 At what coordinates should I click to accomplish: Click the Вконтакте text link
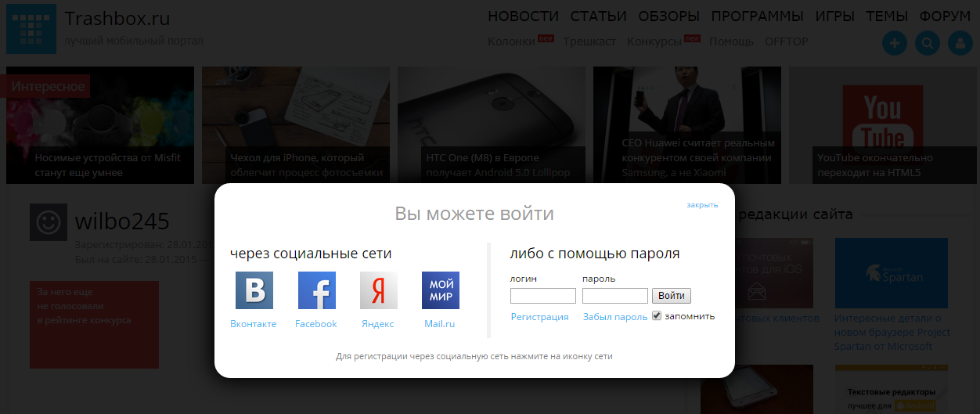pyautogui.click(x=254, y=324)
